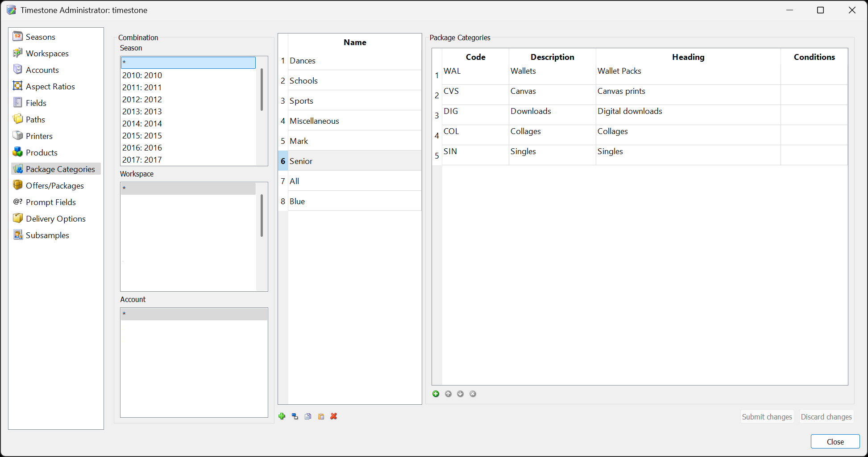The image size is (868, 457).
Task: Select season 2015: 2015
Action: 188,135
